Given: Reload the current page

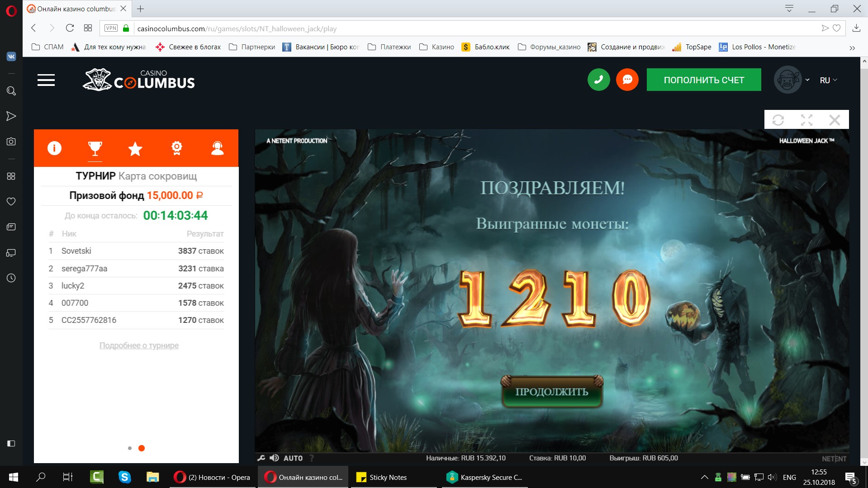Looking at the screenshot, I should pyautogui.click(x=70, y=28).
